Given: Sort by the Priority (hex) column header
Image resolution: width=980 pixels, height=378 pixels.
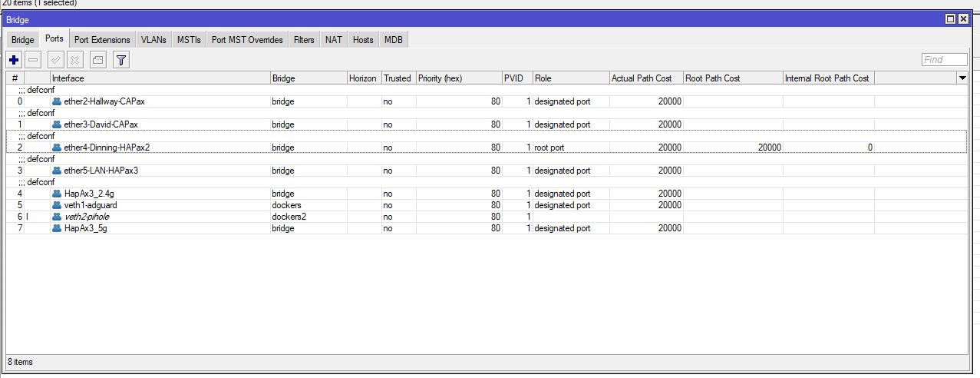Looking at the screenshot, I should point(459,78).
